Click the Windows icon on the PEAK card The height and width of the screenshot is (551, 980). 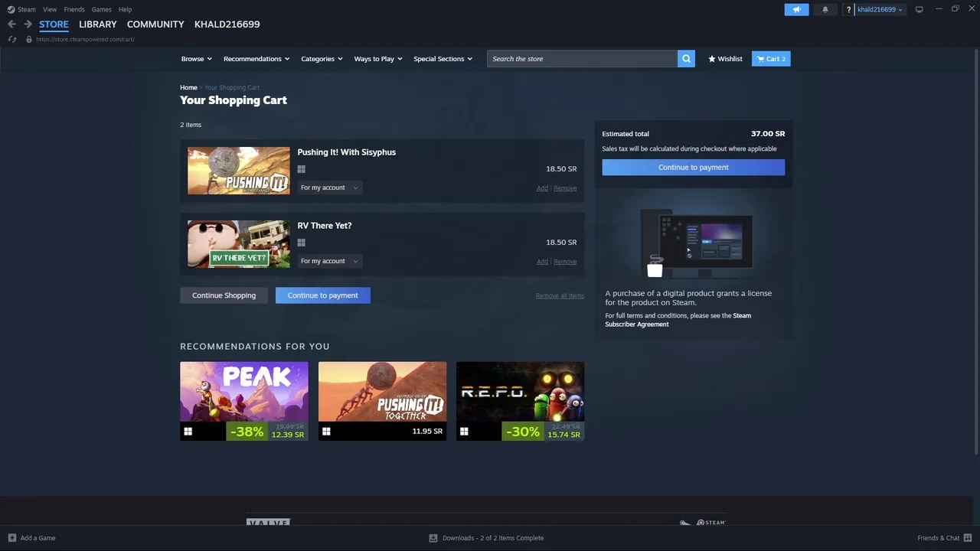pyautogui.click(x=188, y=432)
